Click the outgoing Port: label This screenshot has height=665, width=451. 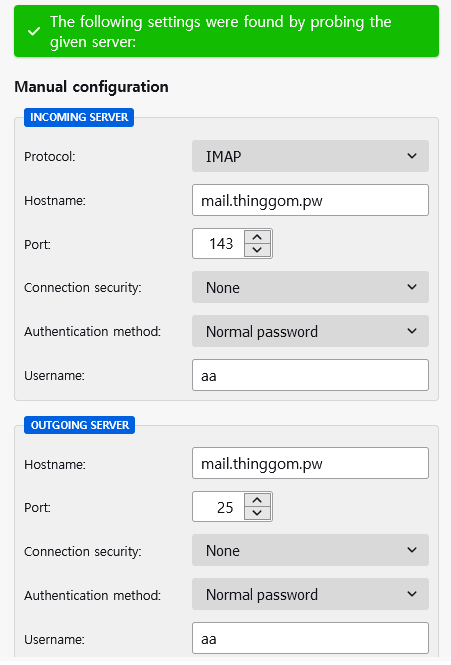pos(37,508)
